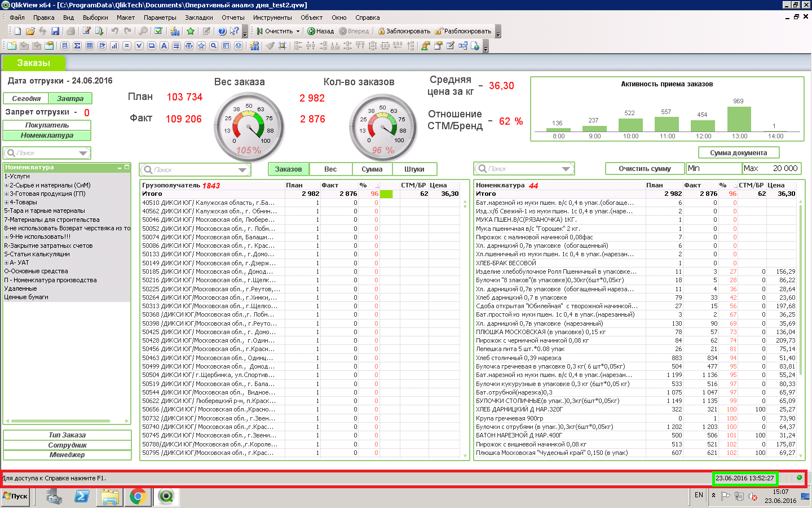Open search dropdown above Номенклатура list box
Image resolution: width=812 pixels, height=508 pixels.
point(83,153)
